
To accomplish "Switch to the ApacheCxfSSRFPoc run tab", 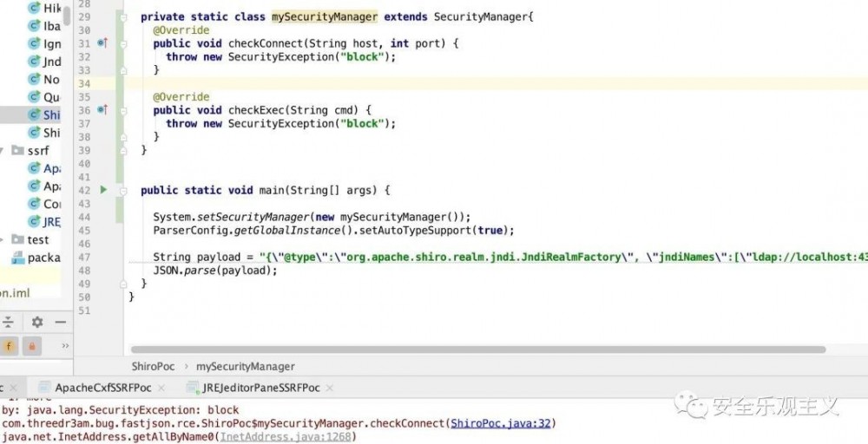I will 103,388.
